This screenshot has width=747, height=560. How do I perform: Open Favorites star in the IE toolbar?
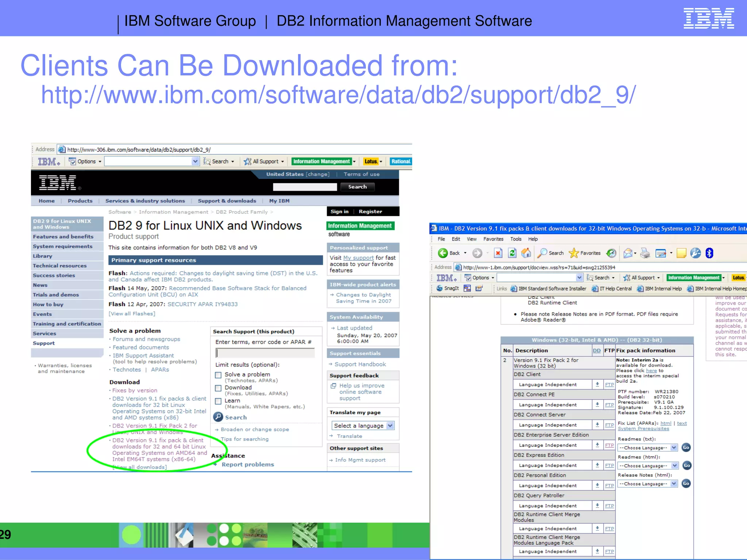tap(574, 253)
